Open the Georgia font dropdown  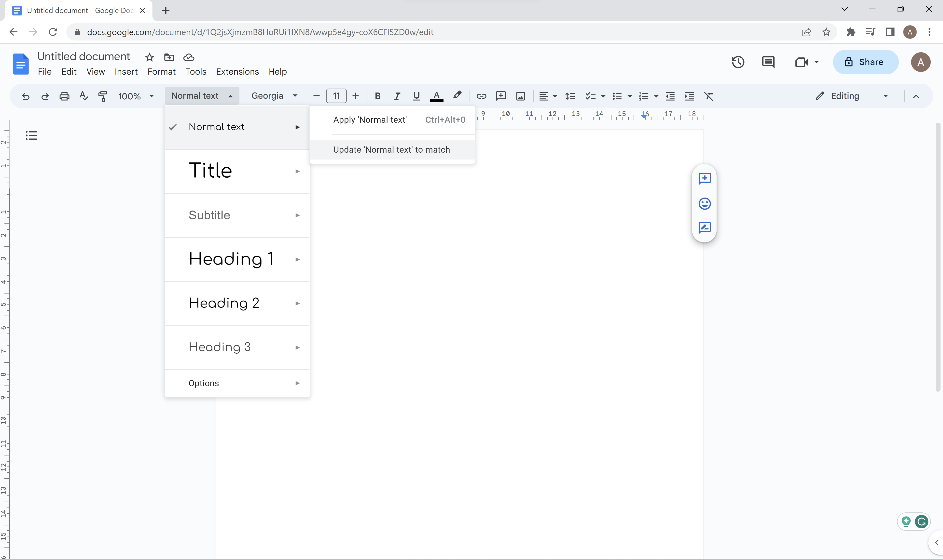(275, 96)
